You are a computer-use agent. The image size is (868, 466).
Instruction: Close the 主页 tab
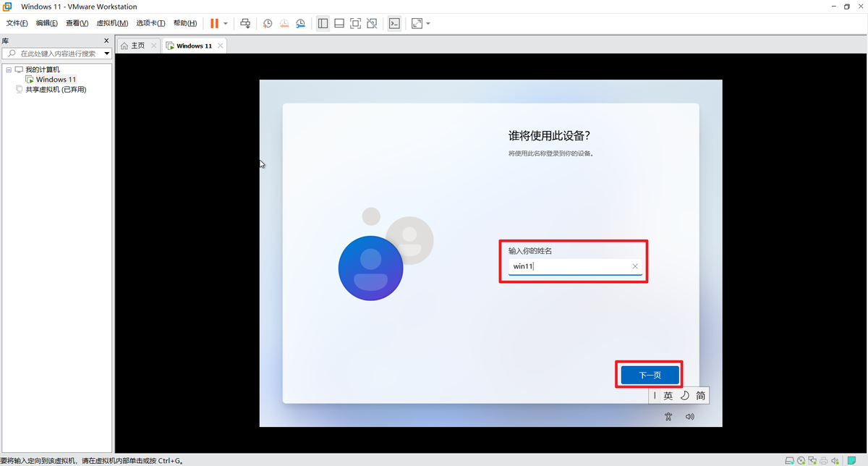(x=153, y=46)
